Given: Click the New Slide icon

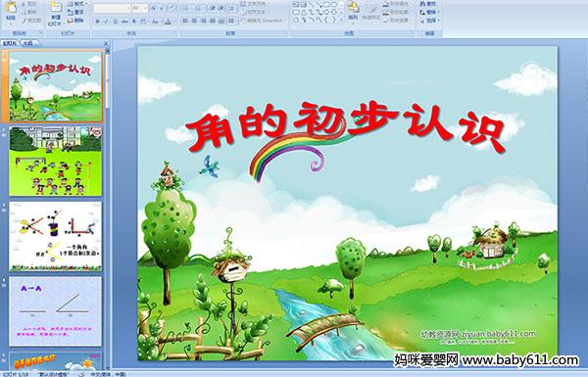Looking at the screenshot, I should [56, 8].
